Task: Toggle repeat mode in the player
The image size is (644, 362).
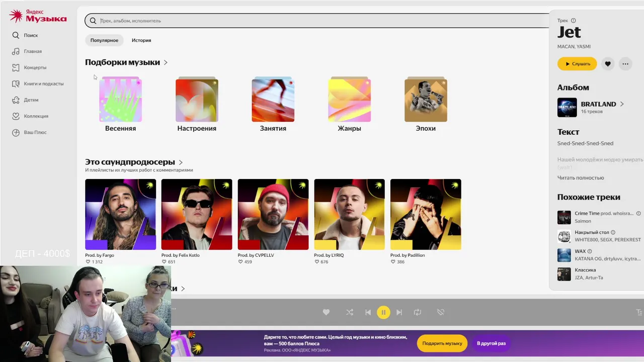Action: coord(418,312)
